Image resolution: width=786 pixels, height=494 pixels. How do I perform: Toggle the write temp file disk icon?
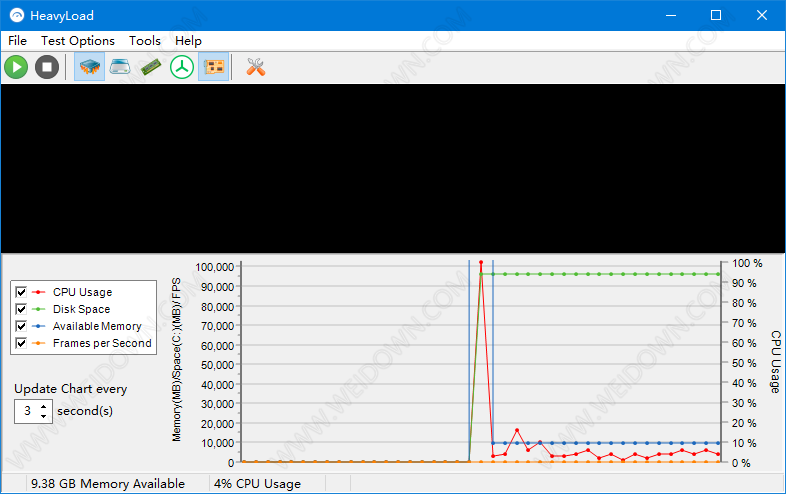(120, 67)
